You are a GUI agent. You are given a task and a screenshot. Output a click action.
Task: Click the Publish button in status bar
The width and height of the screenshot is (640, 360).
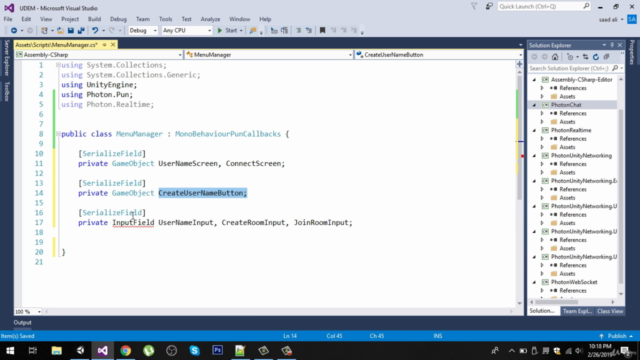click(x=616, y=336)
